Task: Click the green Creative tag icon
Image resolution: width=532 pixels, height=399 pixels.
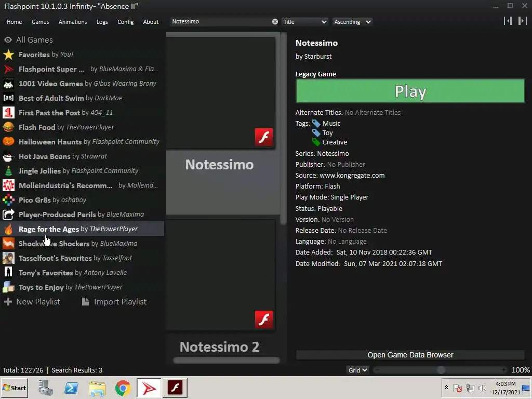Action: click(316, 142)
